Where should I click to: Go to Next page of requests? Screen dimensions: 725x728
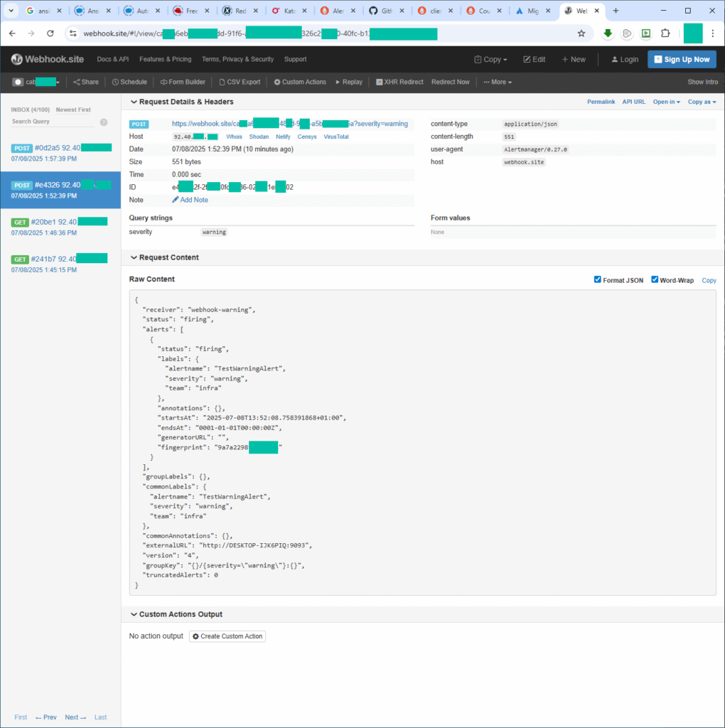pyautogui.click(x=75, y=718)
